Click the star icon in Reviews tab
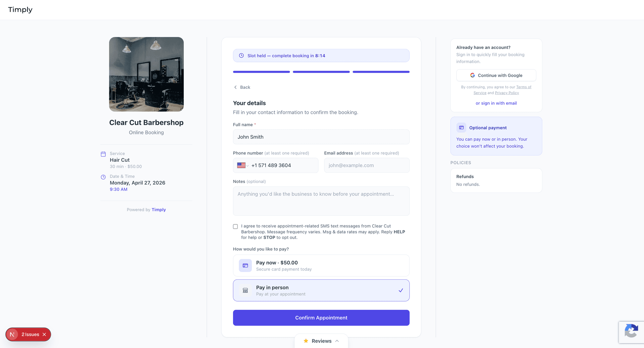The image size is (644, 348). pyautogui.click(x=306, y=341)
